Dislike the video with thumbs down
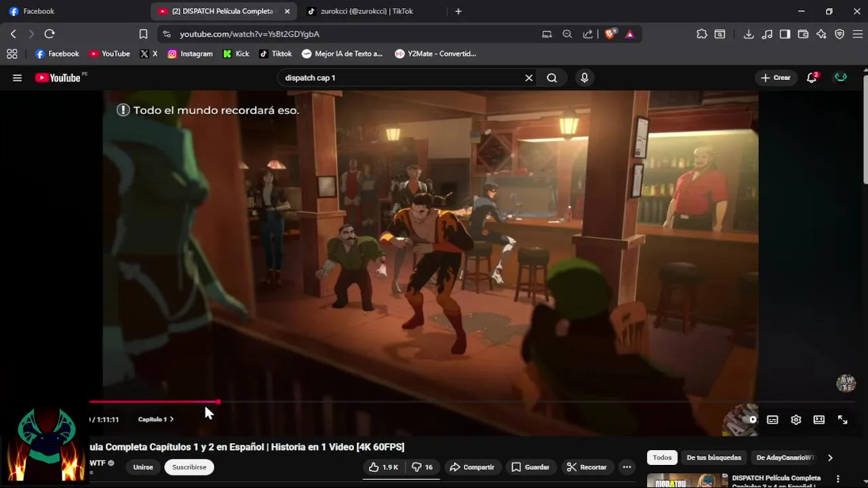This screenshot has width=868, height=488. [424, 467]
